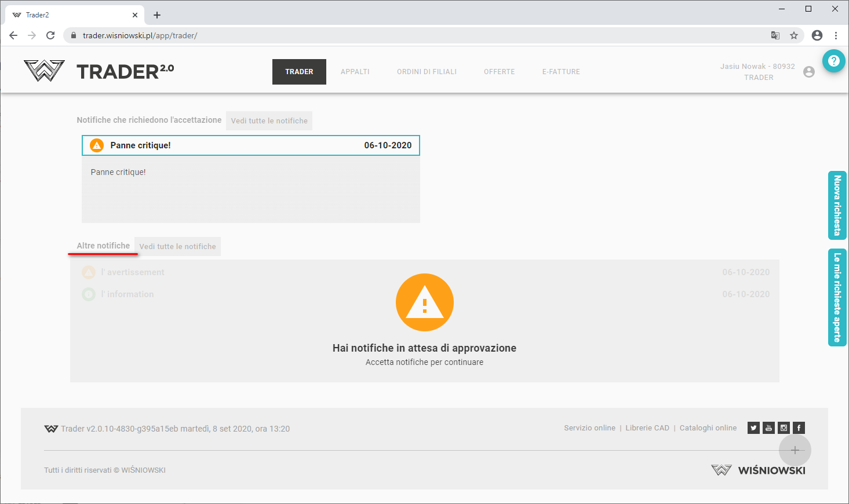Click Vedi tutte le notifiche beside Altre notifiche
The width and height of the screenshot is (849, 504).
tap(177, 246)
